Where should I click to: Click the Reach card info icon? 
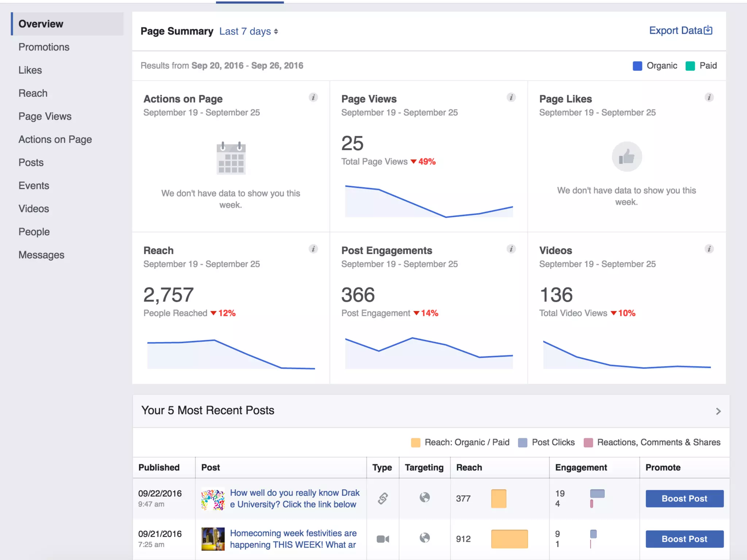(x=313, y=249)
